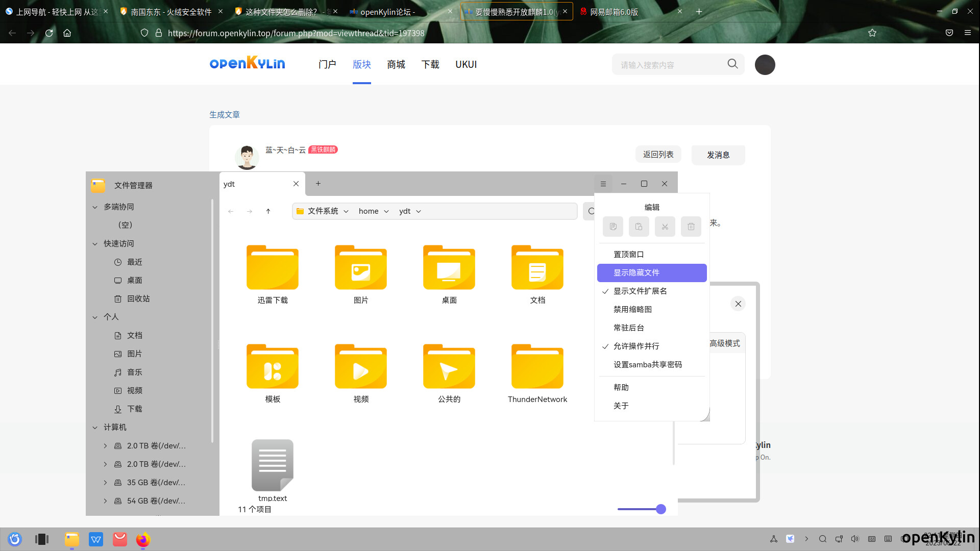Image resolution: width=980 pixels, height=551 pixels.
Task: Open the hamburger menu of file manager
Action: 603,184
